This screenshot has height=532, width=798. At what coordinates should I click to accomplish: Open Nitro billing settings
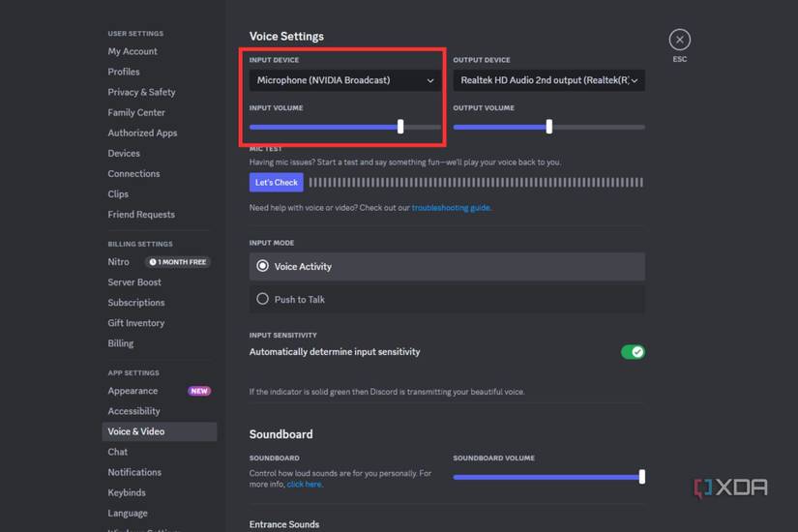tap(119, 262)
